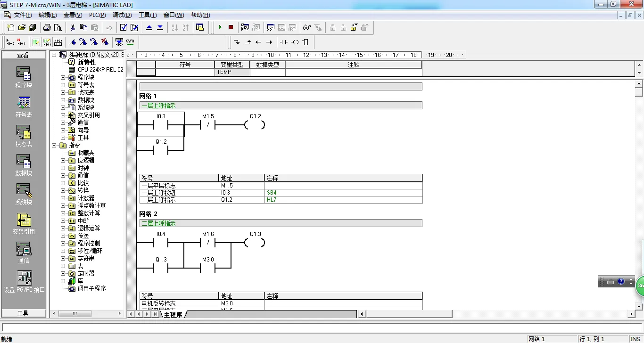Click the editor vertical scrollbar down arrow

coord(639,306)
